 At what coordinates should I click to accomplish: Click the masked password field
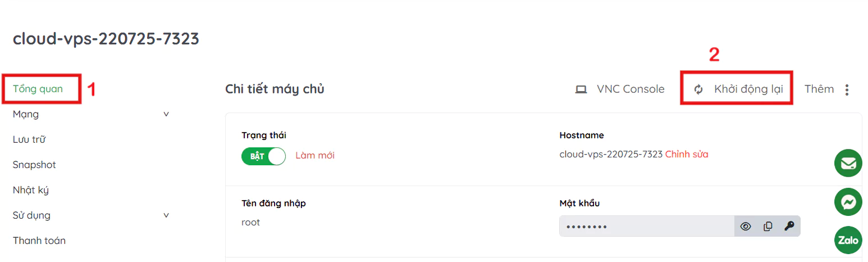[x=646, y=227]
